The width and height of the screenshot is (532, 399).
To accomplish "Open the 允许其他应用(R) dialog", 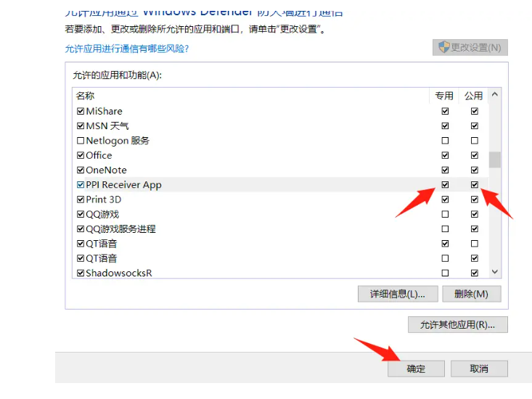I will 458,324.
